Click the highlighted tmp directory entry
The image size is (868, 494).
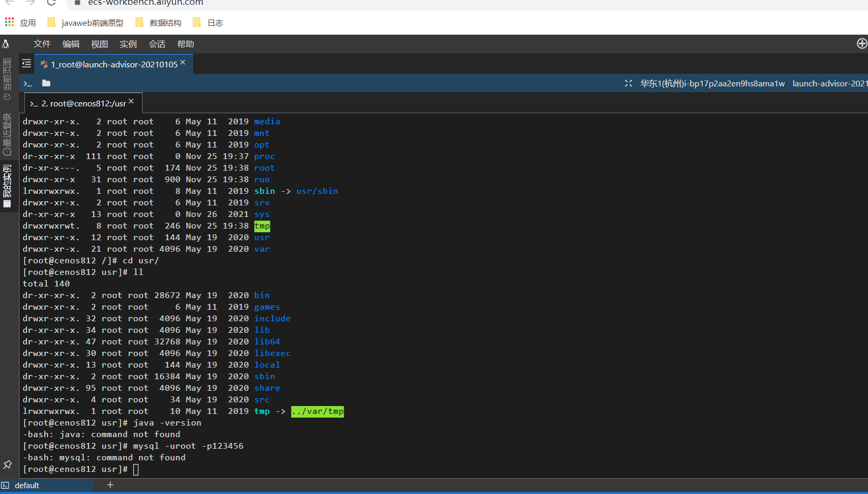[x=262, y=226]
